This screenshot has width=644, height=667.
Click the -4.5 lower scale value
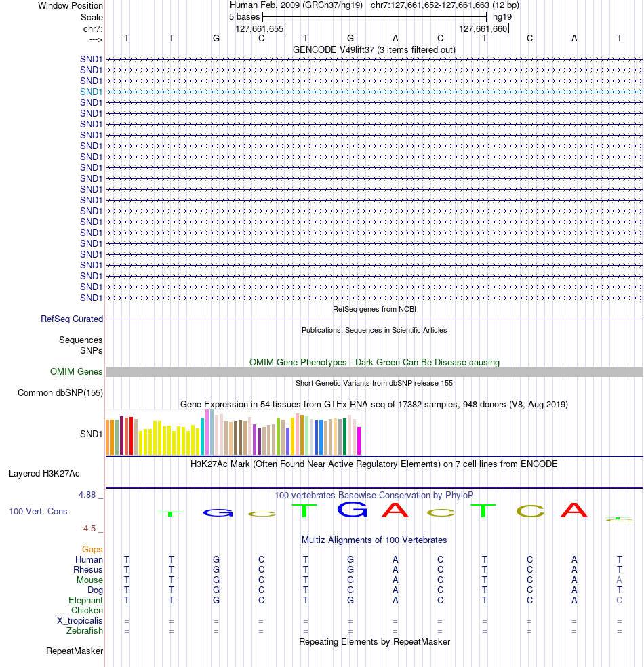coord(89,528)
